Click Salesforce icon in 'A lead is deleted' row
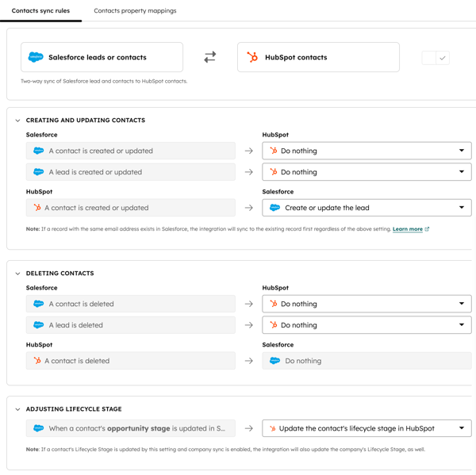Image resolution: width=476 pixels, height=475 pixels. [39, 325]
